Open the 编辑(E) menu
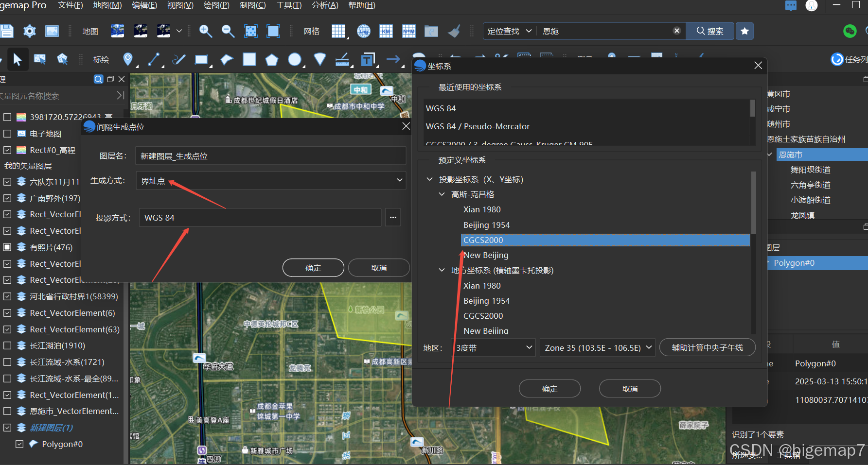This screenshot has height=465, width=868. [144, 5]
